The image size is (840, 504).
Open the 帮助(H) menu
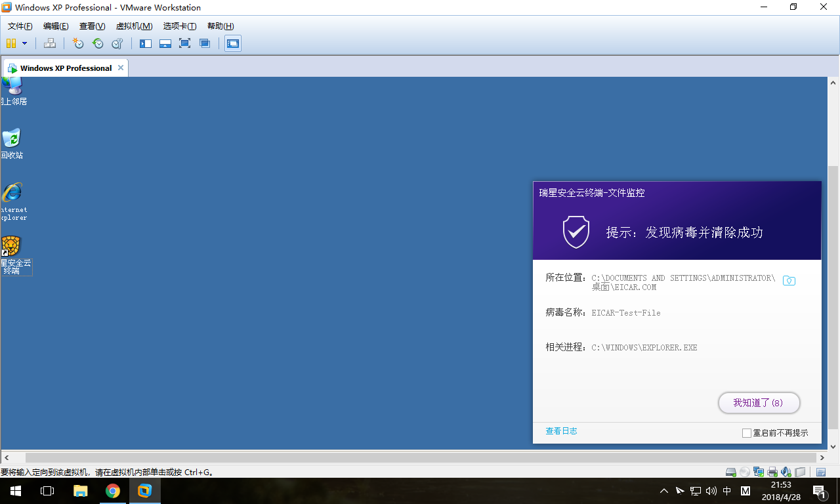point(220,26)
